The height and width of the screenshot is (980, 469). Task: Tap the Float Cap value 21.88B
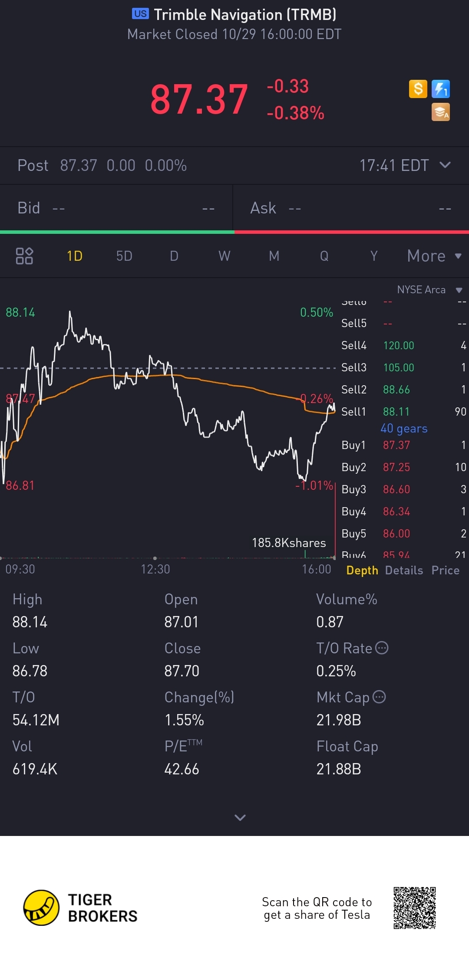coord(339,769)
